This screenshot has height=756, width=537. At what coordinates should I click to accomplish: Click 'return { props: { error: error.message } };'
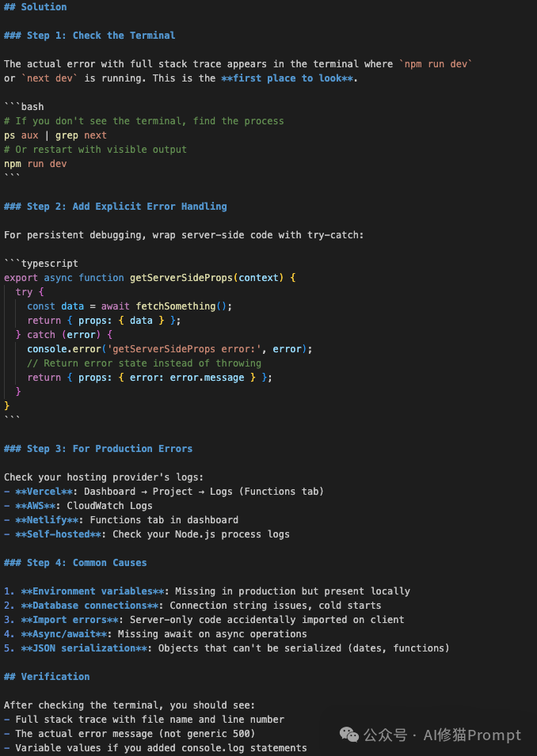150,377
